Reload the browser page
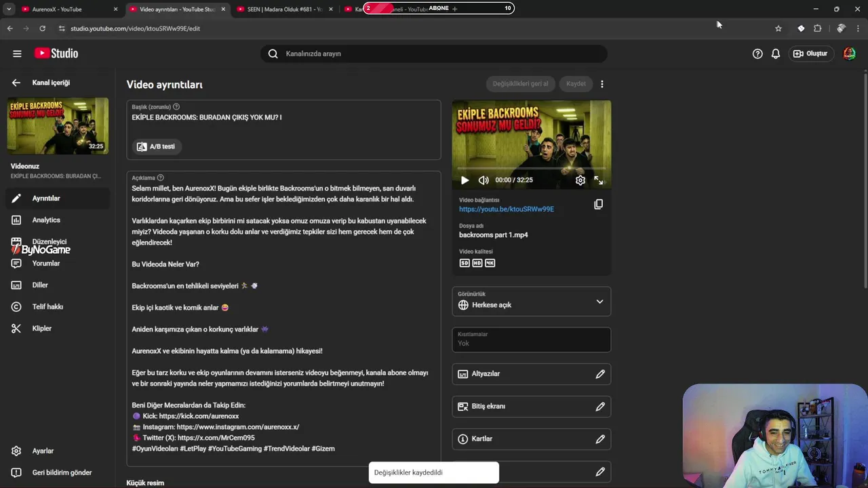868x488 pixels. click(42, 28)
